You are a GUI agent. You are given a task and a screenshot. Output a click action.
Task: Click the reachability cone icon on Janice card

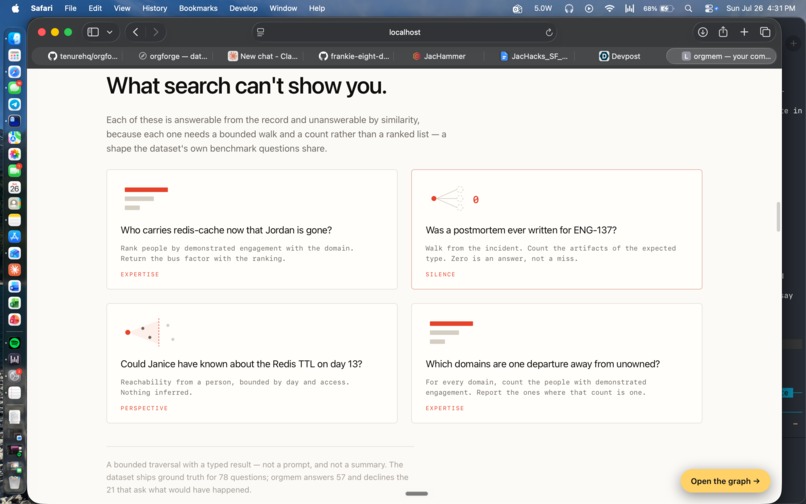tap(149, 332)
